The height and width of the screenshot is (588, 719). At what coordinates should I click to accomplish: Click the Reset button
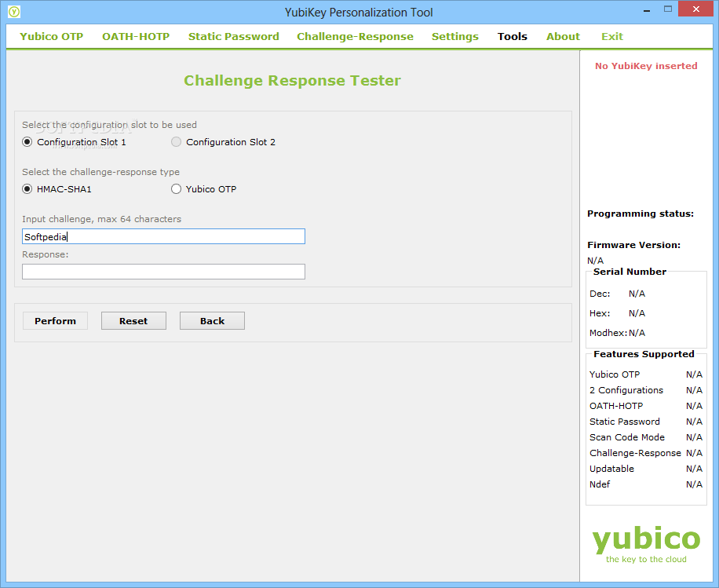(x=133, y=321)
